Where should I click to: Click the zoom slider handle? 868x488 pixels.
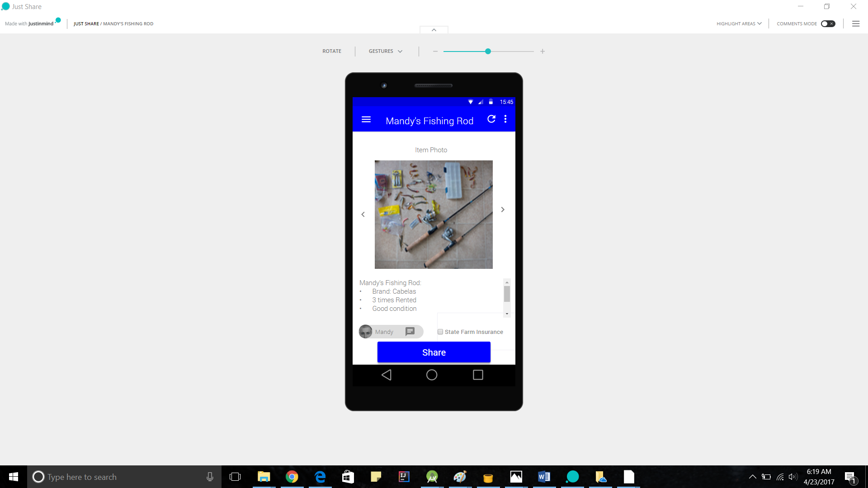[488, 52]
